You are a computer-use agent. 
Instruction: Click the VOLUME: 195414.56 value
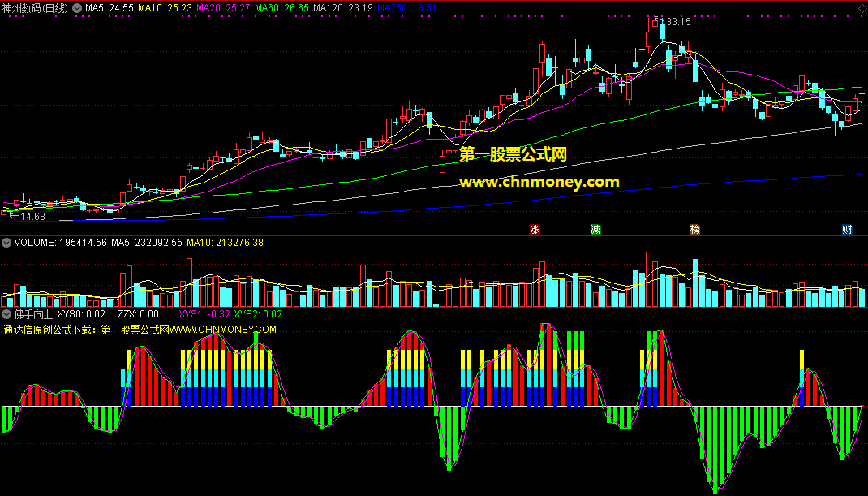pyautogui.click(x=60, y=243)
